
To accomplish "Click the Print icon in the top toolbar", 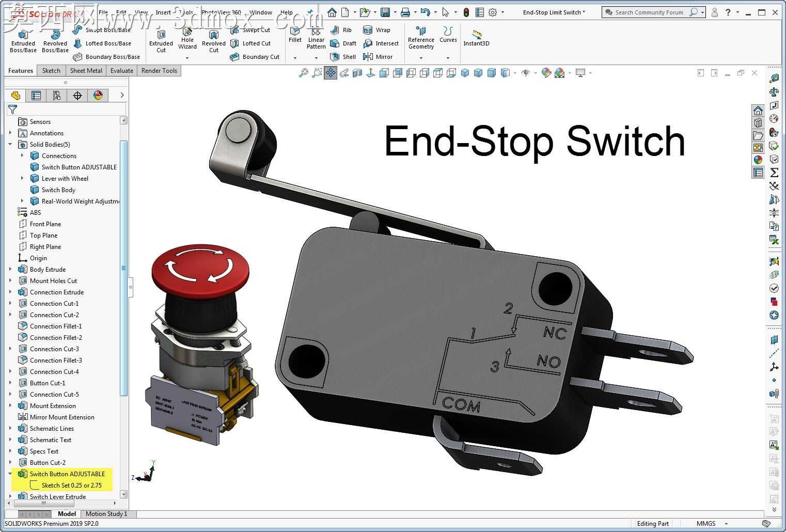I will pos(405,12).
